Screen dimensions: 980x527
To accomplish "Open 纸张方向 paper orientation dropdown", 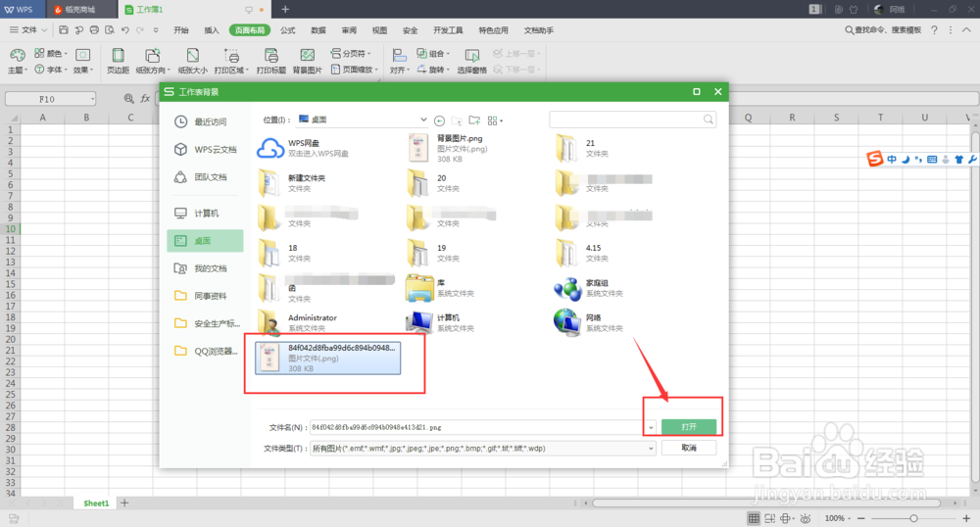I will (x=153, y=61).
